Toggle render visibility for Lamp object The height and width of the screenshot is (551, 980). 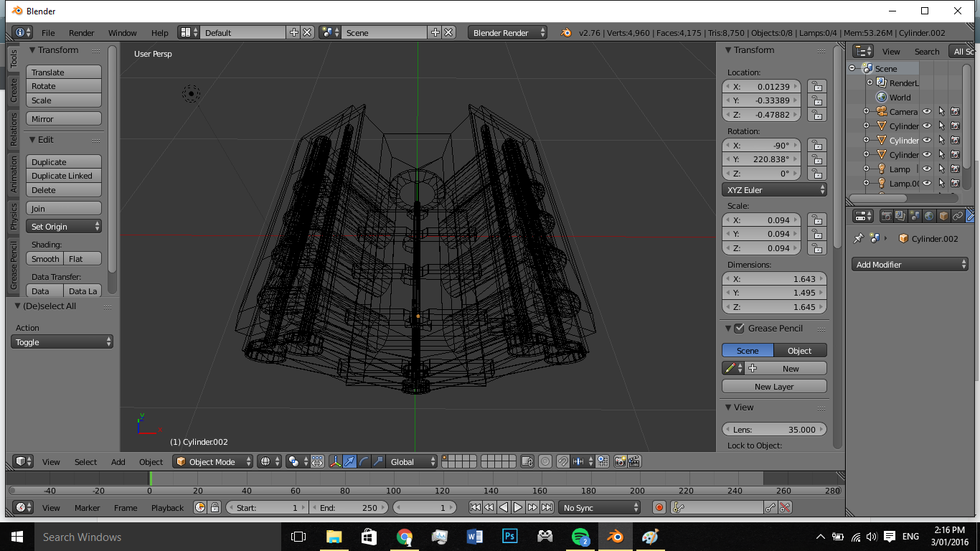955,169
